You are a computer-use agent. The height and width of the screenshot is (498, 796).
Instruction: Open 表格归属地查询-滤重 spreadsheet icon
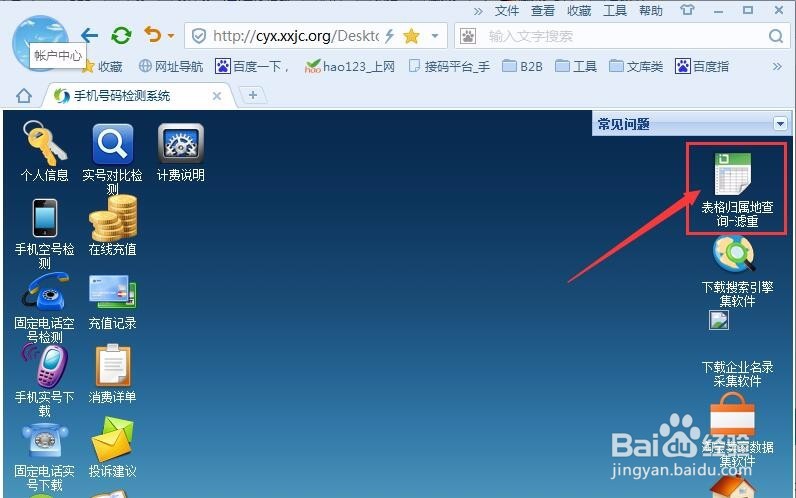pos(733,174)
